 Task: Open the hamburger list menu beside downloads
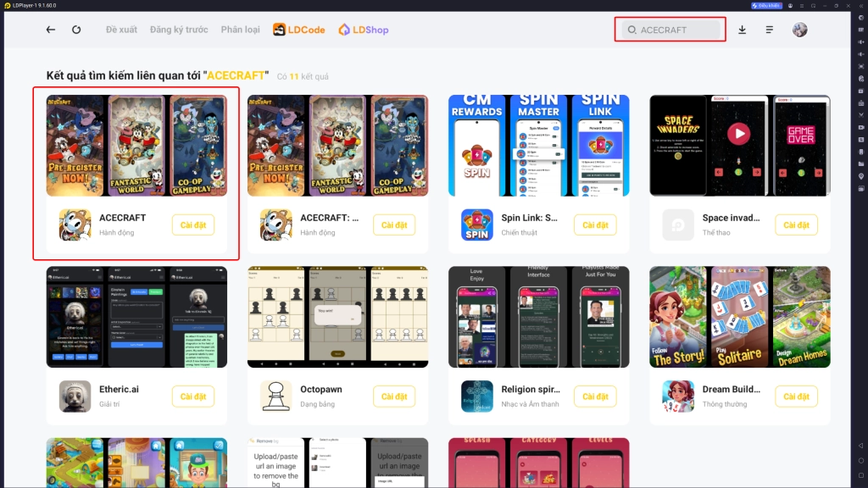[x=770, y=30]
